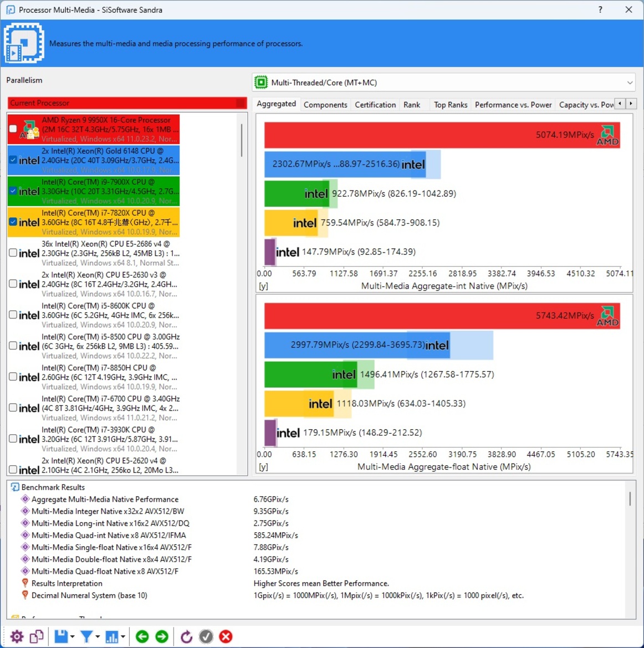Image resolution: width=644 pixels, height=648 pixels.
Task: Click the Processor Multi-Media module icon in blue header
Action: click(24, 43)
